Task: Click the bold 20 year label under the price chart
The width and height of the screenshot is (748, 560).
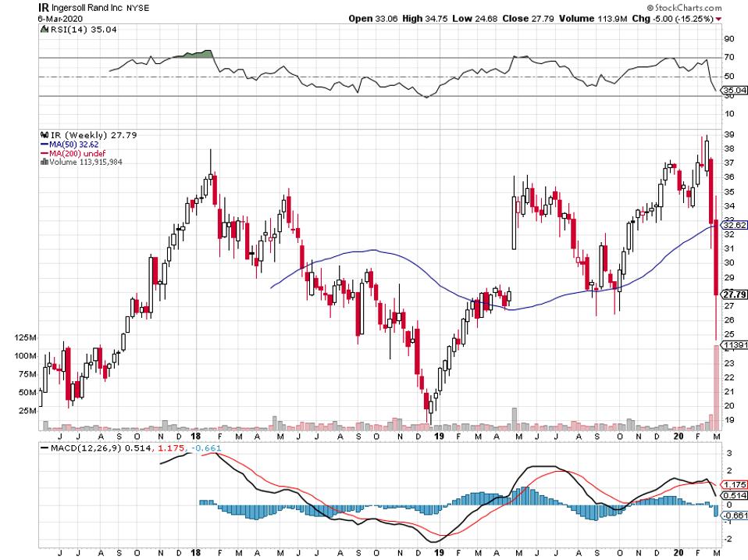Action: pyautogui.click(x=679, y=437)
